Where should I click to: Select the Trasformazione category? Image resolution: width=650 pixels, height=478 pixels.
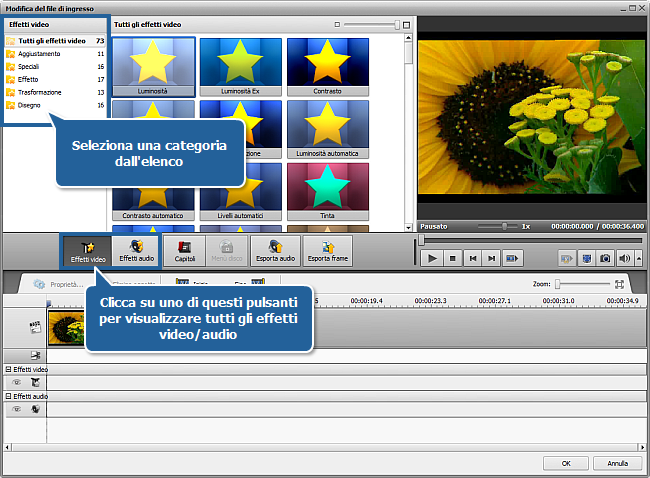[55, 92]
